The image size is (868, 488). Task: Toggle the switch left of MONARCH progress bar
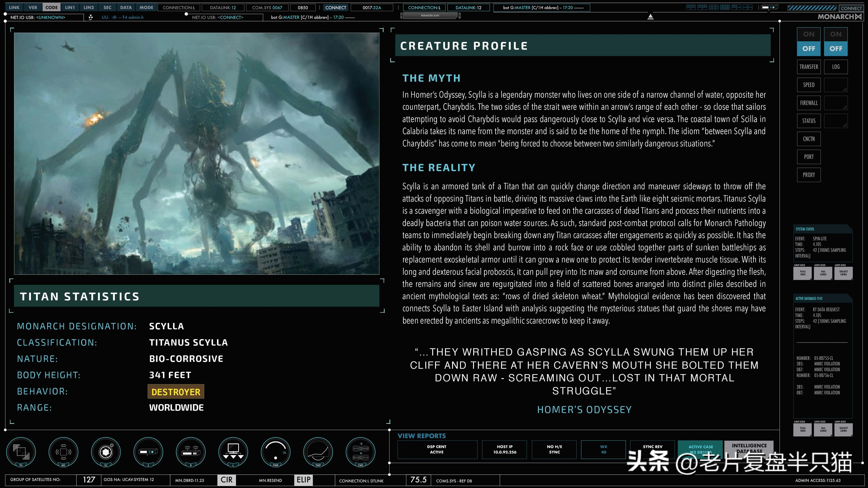[770, 7]
